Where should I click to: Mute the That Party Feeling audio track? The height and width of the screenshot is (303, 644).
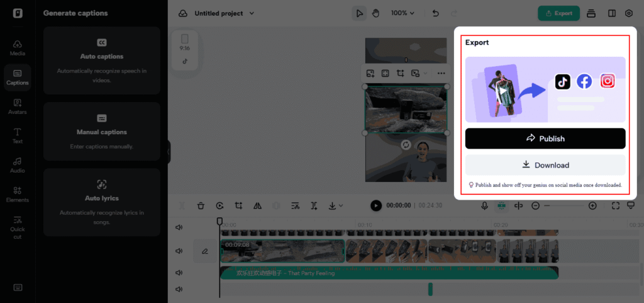click(x=179, y=273)
